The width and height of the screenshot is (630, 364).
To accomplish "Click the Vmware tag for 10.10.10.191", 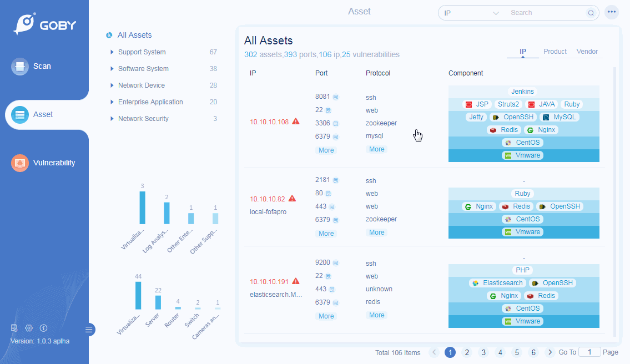I will coord(523,321).
